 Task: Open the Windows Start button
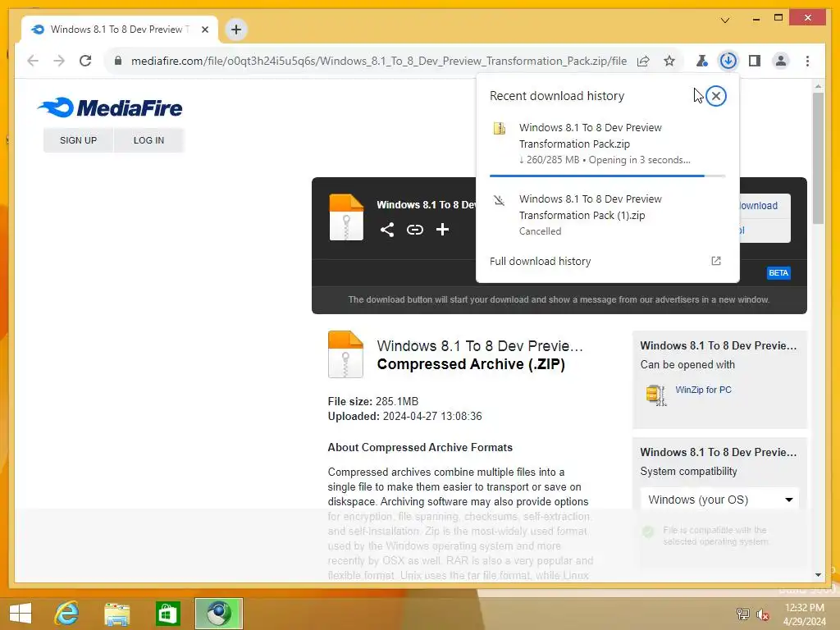(21, 614)
